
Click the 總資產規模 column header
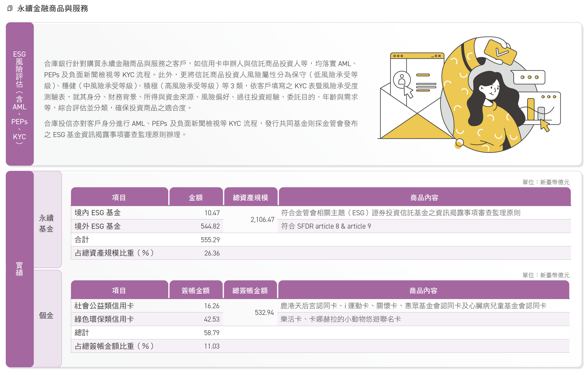[251, 197]
